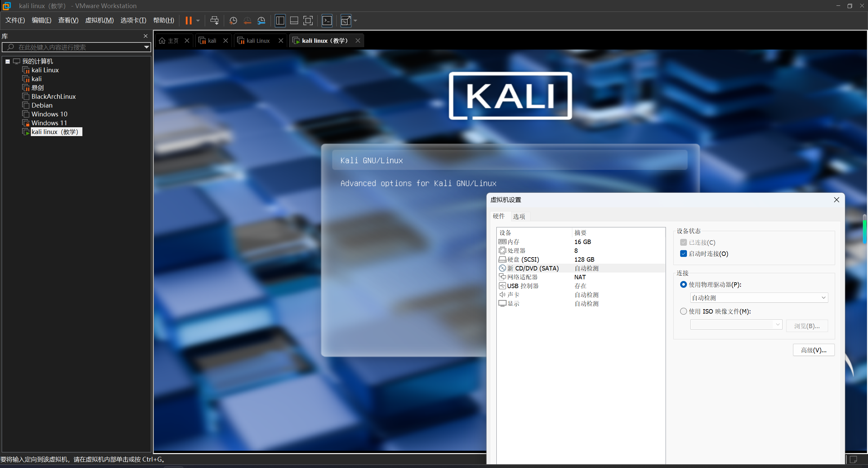Select 网络适配器 in the device list
868x468 pixels.
click(x=522, y=277)
